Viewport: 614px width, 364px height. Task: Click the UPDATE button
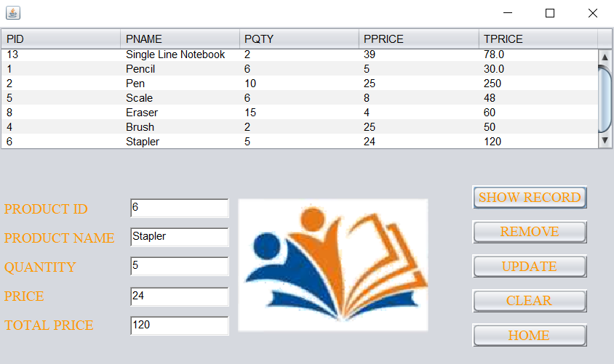530,267
